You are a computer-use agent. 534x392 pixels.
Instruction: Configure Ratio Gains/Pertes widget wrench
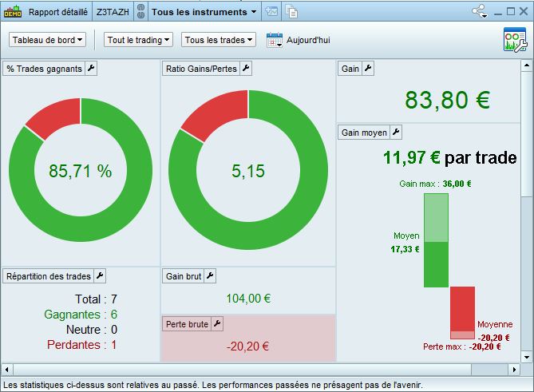246,69
